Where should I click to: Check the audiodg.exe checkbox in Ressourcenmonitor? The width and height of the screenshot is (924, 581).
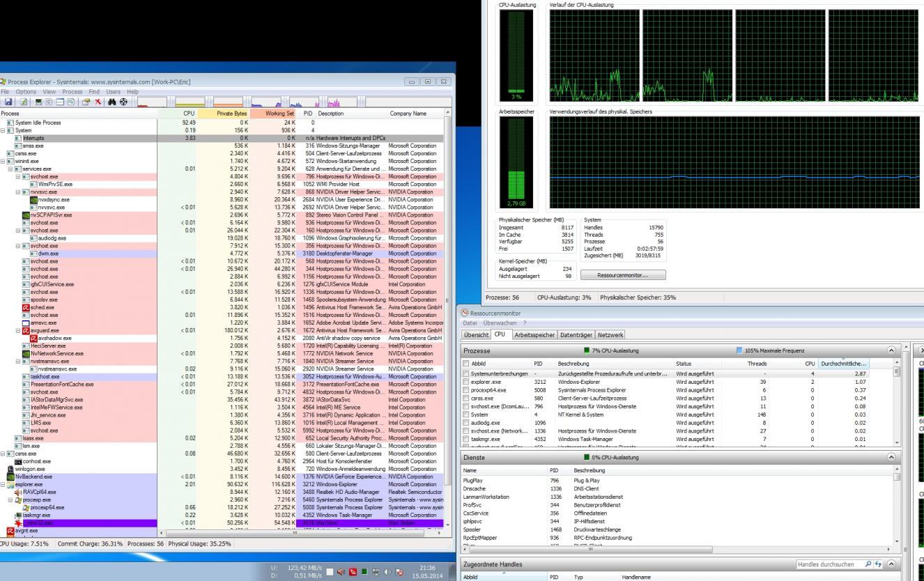[x=465, y=421]
